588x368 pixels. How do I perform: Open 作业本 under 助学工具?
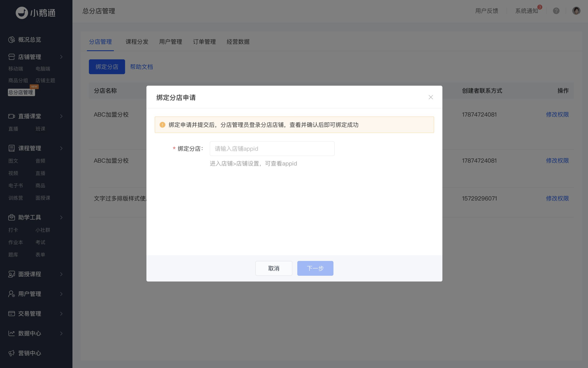click(x=16, y=242)
